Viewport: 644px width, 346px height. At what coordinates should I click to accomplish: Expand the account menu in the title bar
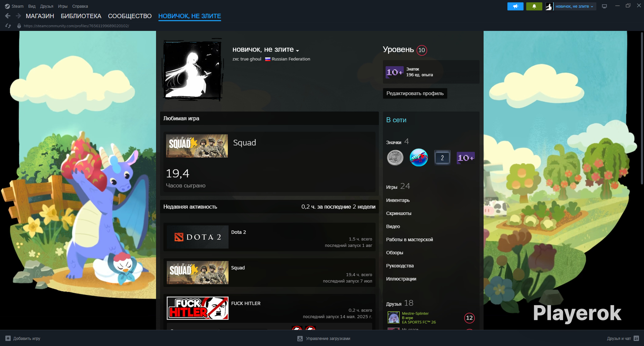point(574,6)
